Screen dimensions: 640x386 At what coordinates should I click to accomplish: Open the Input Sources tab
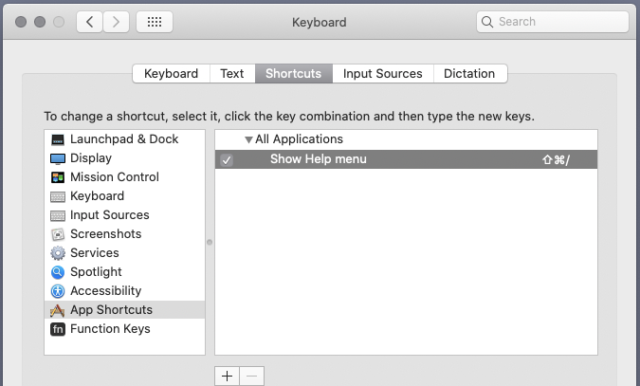coord(382,73)
